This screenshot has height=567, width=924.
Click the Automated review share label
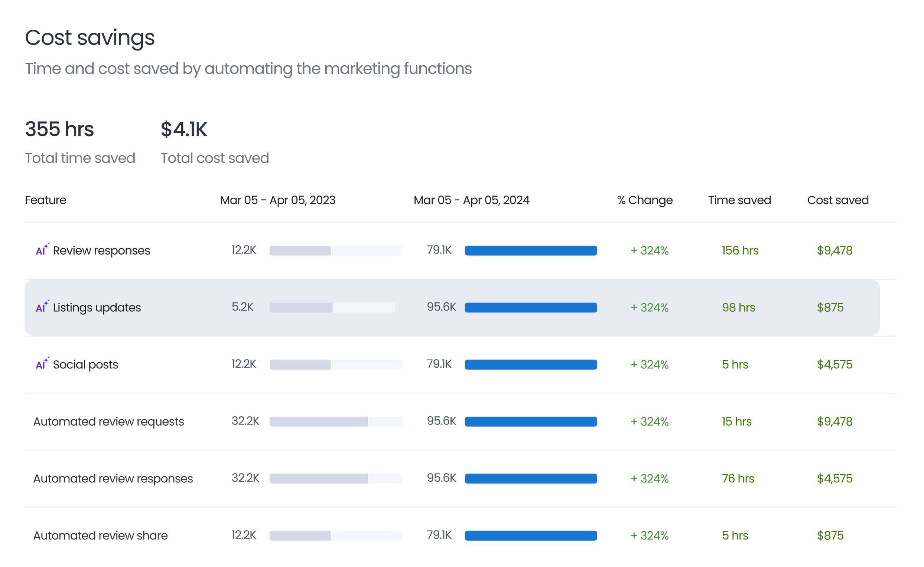(x=100, y=535)
